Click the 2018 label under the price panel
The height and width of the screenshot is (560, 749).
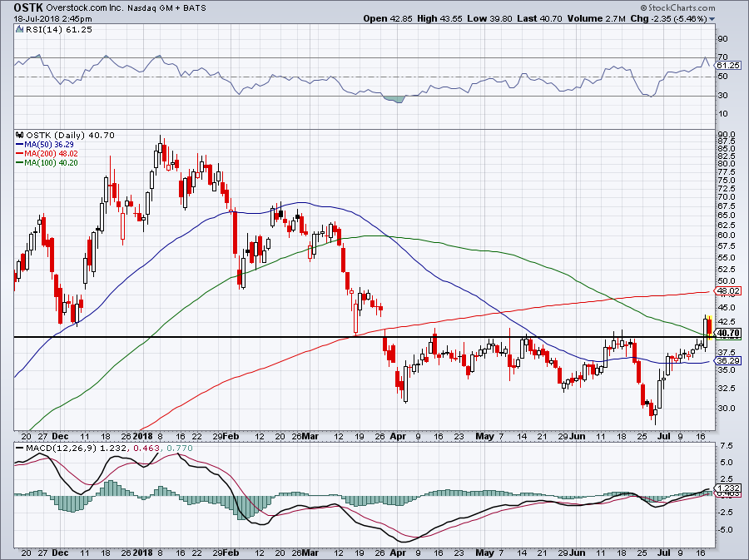click(x=141, y=436)
